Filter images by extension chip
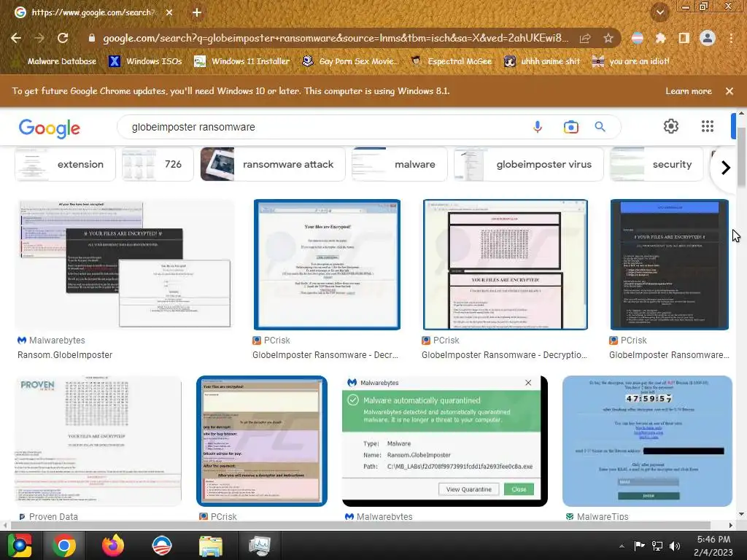The height and width of the screenshot is (560, 747). tap(65, 164)
